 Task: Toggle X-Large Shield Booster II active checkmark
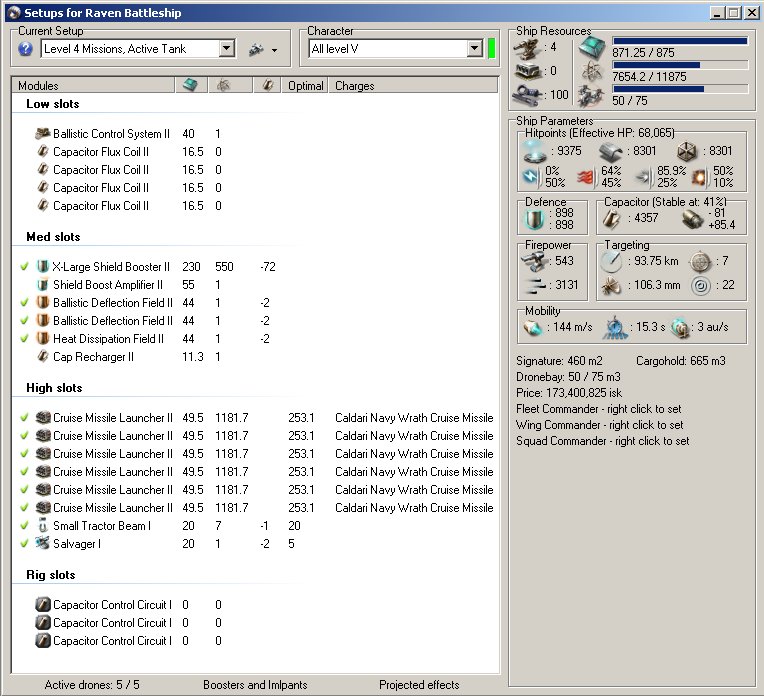(24, 267)
